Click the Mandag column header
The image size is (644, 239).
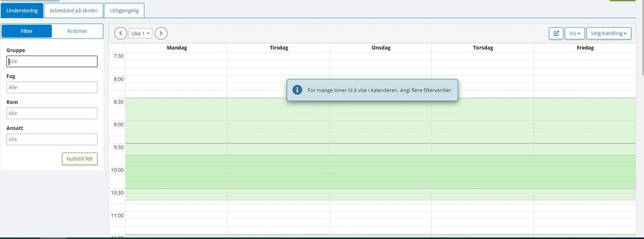(x=177, y=48)
